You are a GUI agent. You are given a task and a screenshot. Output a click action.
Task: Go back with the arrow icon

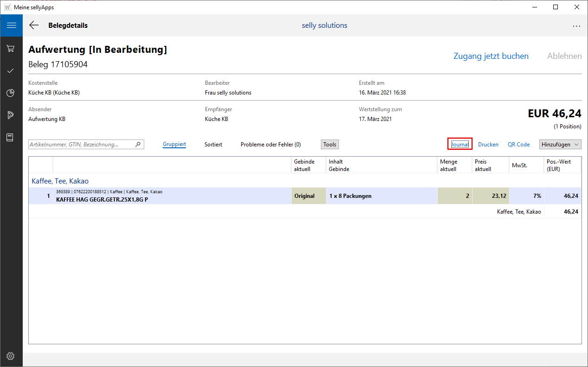(x=34, y=25)
